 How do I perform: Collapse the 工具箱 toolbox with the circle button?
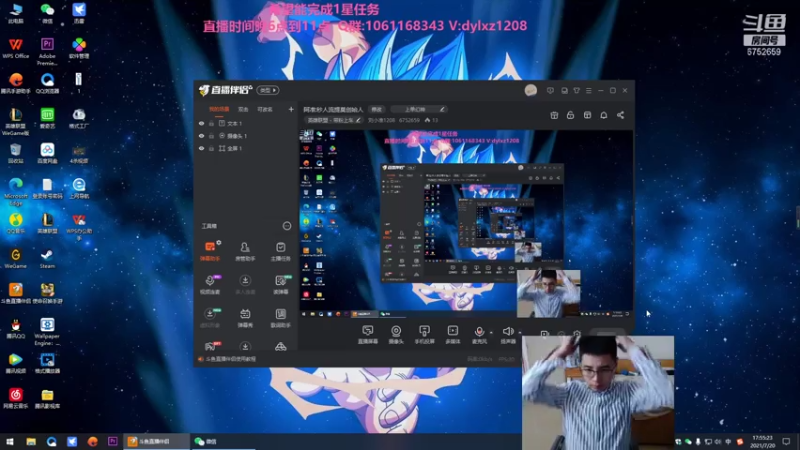287,226
